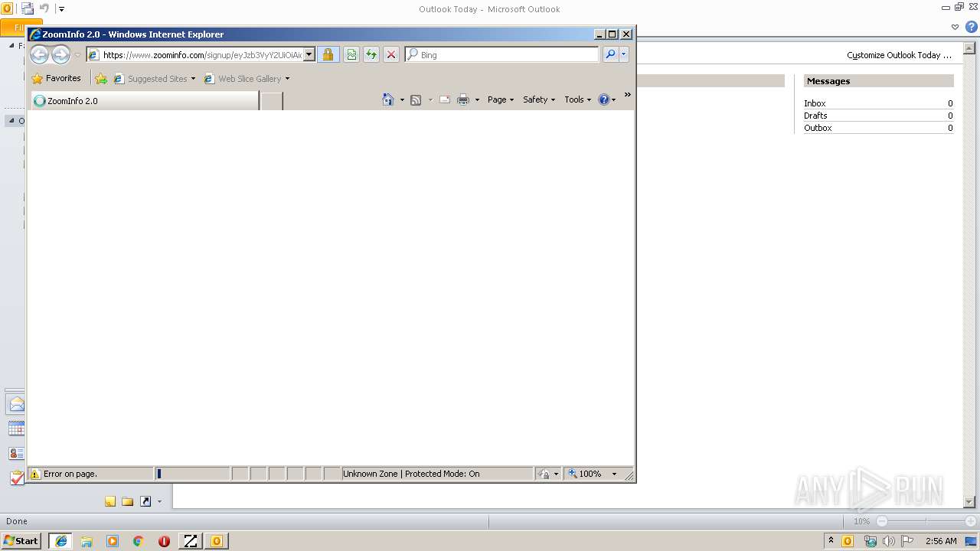This screenshot has height=551, width=980.
Task: Toggle the Compatibility View button
Action: tap(351, 55)
